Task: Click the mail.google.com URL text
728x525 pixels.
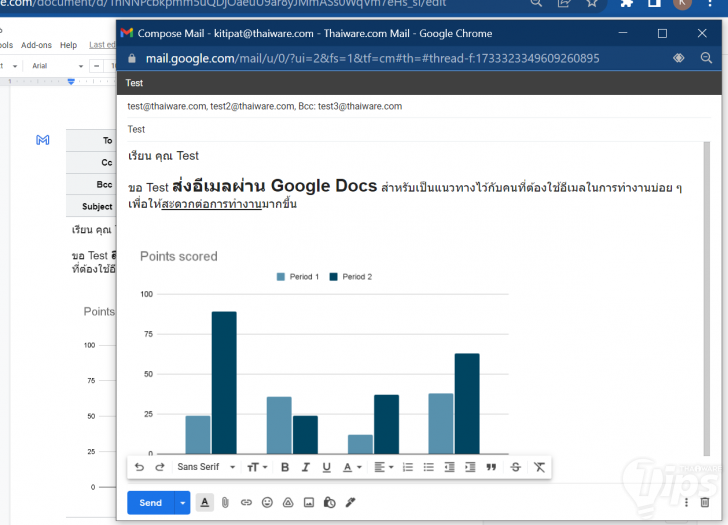Action: (x=372, y=58)
